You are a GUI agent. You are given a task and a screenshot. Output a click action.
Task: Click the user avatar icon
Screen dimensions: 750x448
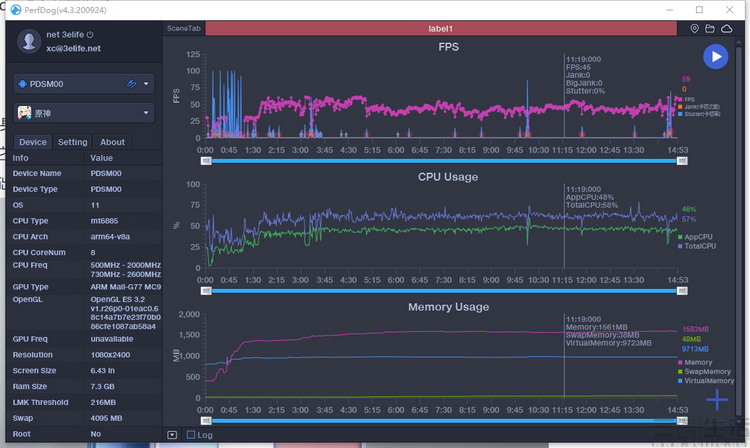point(29,41)
